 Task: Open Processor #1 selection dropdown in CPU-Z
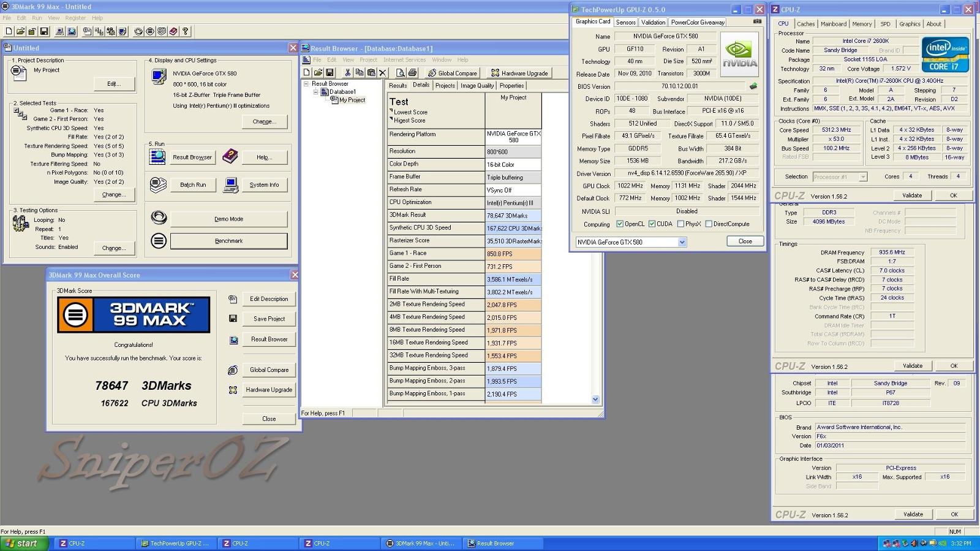pos(862,177)
